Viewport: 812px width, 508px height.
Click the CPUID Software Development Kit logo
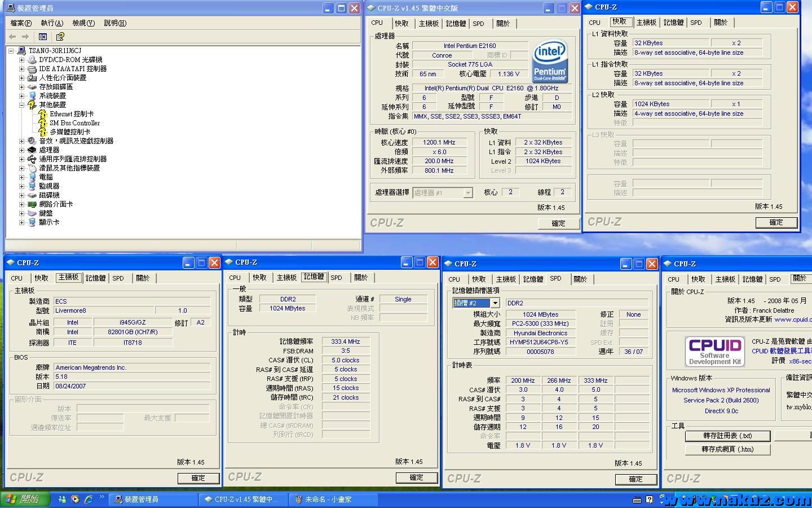[714, 351]
